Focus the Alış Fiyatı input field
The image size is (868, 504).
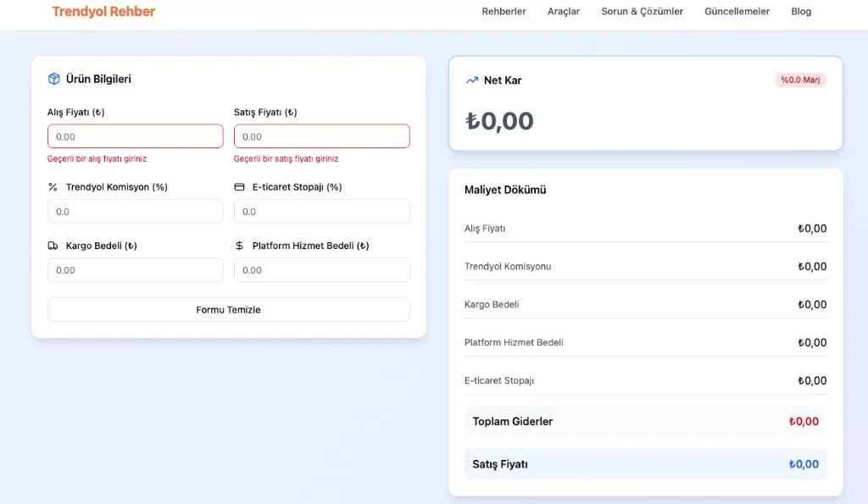click(136, 136)
